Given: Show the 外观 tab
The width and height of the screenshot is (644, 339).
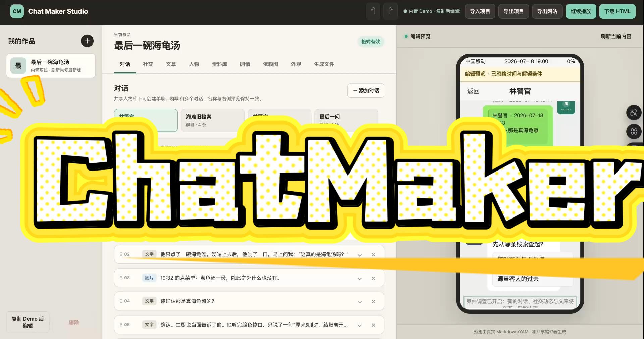Looking at the screenshot, I should pos(296,64).
